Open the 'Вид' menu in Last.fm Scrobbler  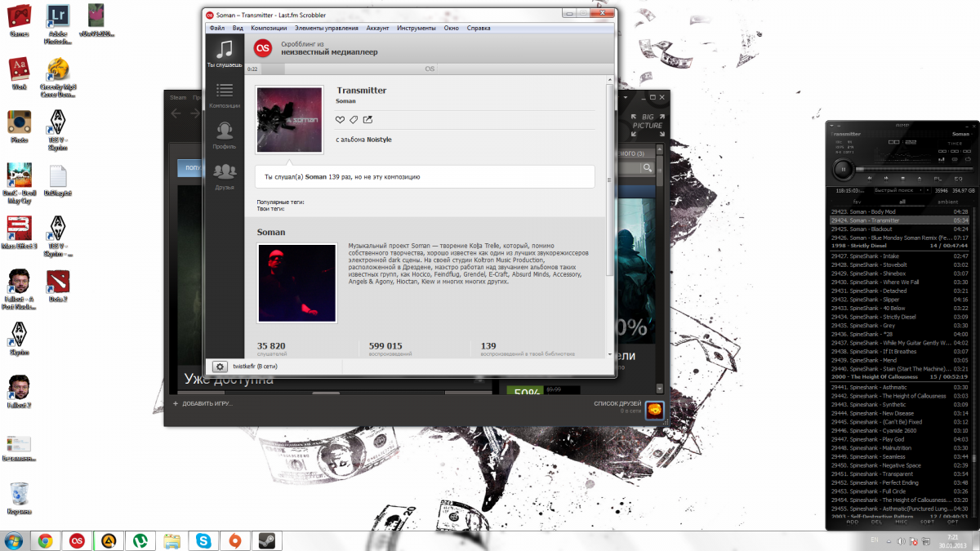[x=238, y=28]
